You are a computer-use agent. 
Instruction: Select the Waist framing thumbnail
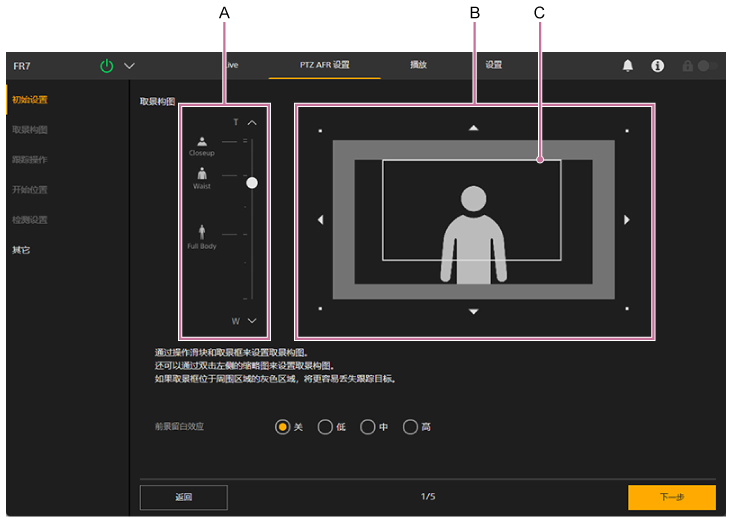coord(202,177)
